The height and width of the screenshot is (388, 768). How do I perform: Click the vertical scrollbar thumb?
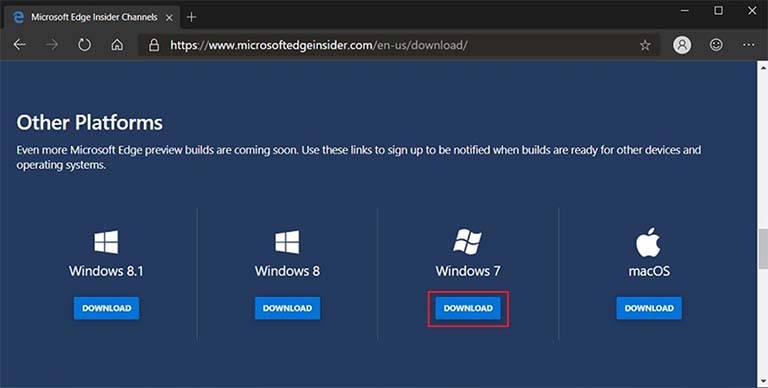[x=763, y=249]
